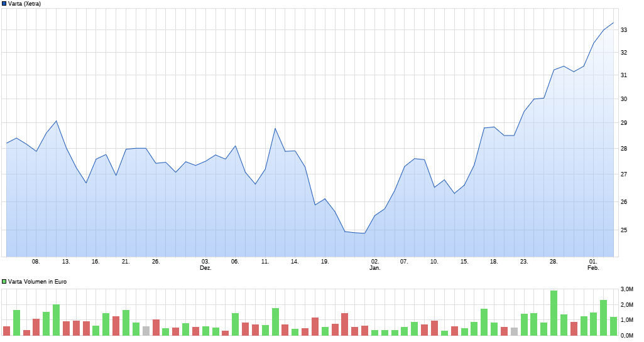Viewport: 644px width, 342px height.
Task: Click the price axis value 32
Action: coord(623,53)
